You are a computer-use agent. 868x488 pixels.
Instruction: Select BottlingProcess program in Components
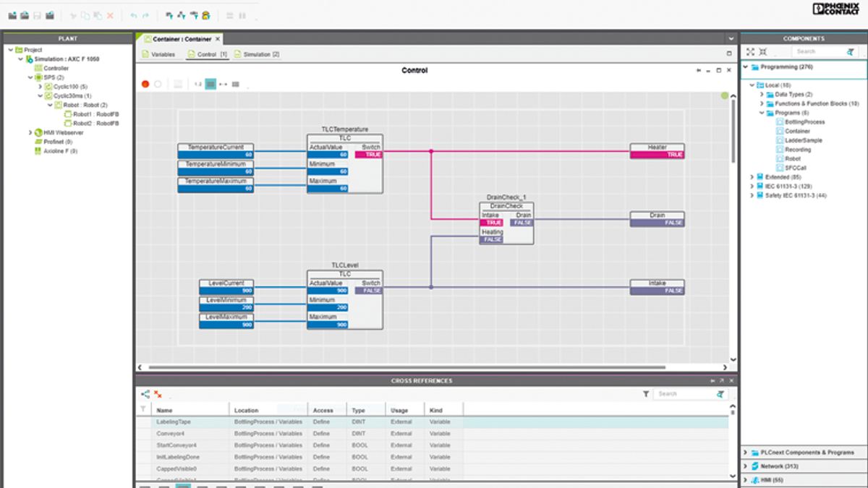pyautogui.click(x=800, y=122)
